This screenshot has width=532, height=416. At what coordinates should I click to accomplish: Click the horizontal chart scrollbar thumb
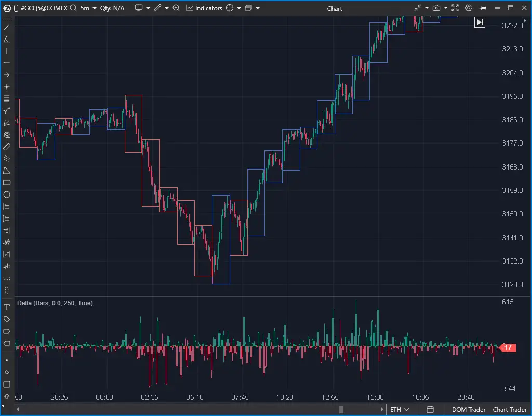pyautogui.click(x=341, y=410)
